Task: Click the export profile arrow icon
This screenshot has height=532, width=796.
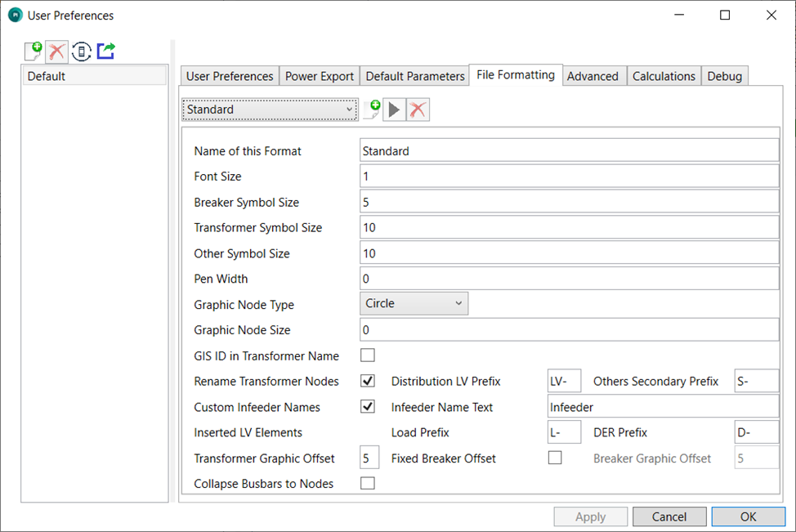Action: [105, 51]
